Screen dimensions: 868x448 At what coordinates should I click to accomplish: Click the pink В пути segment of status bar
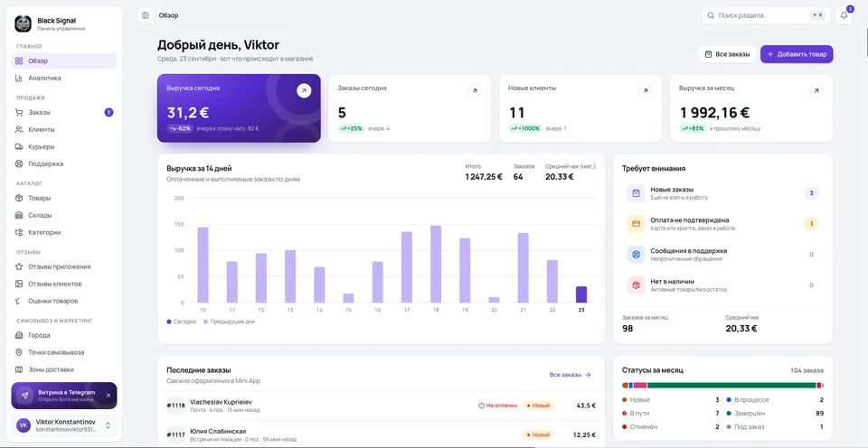pos(640,385)
